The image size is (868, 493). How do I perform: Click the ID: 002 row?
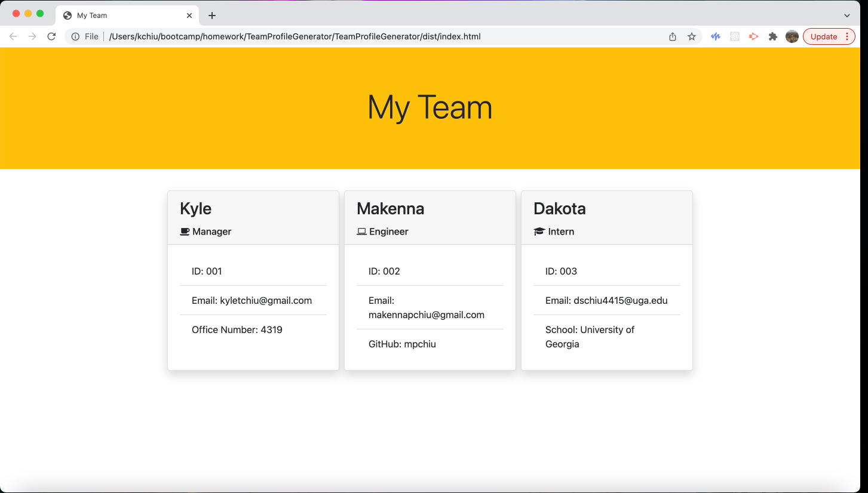coord(430,271)
